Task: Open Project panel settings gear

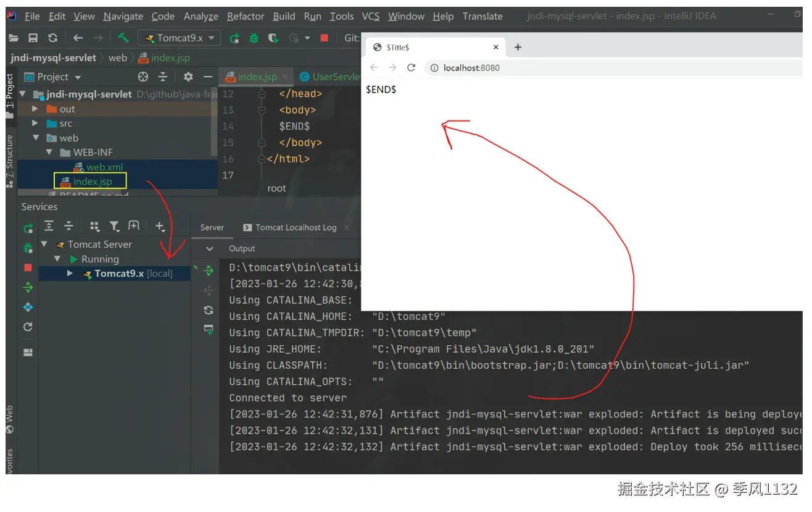Action: tap(188, 77)
